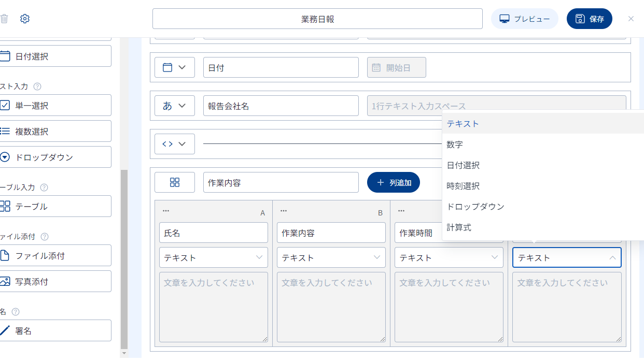Click help icon next to テーブル入力 heading

pyautogui.click(x=44, y=187)
